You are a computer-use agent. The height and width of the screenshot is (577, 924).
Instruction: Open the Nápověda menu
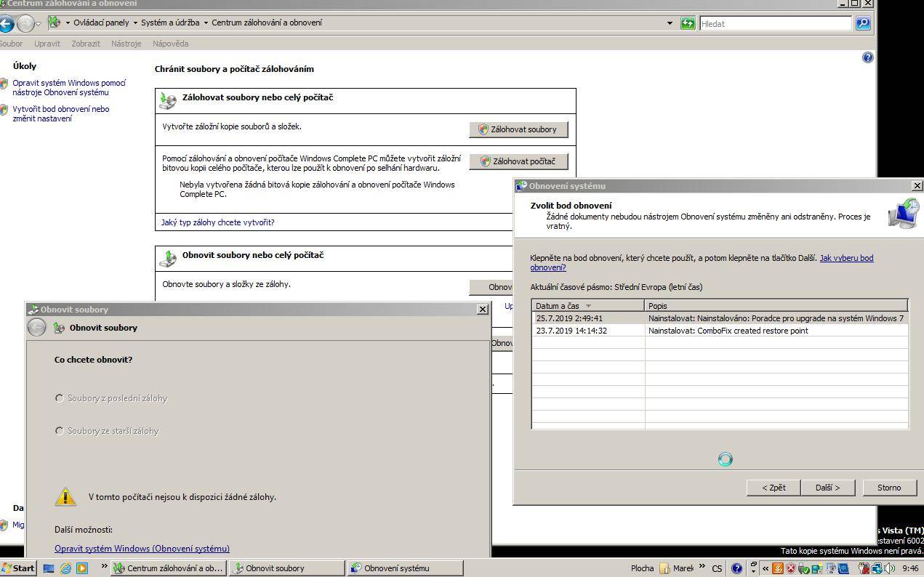coord(171,44)
